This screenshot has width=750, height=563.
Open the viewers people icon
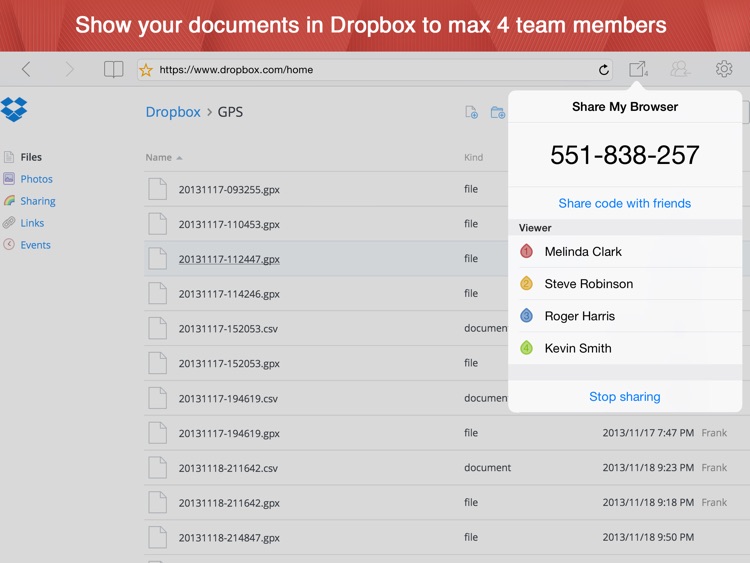tap(680, 69)
